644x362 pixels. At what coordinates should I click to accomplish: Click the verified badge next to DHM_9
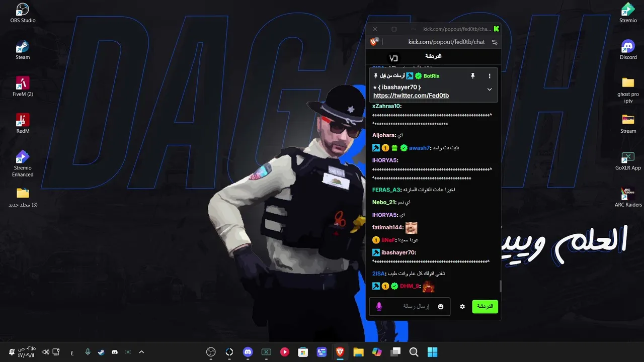[x=394, y=286]
